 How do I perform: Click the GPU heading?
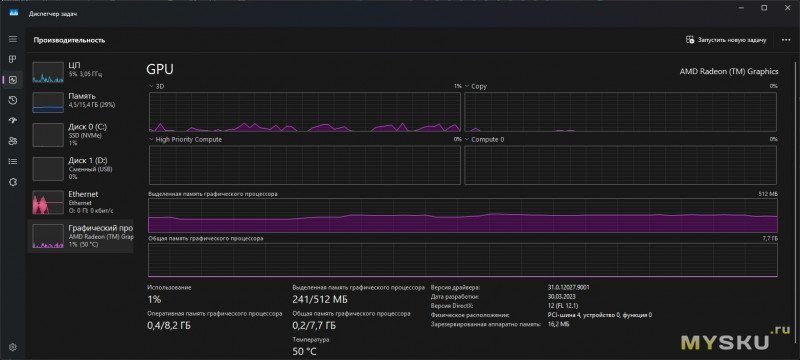click(160, 69)
